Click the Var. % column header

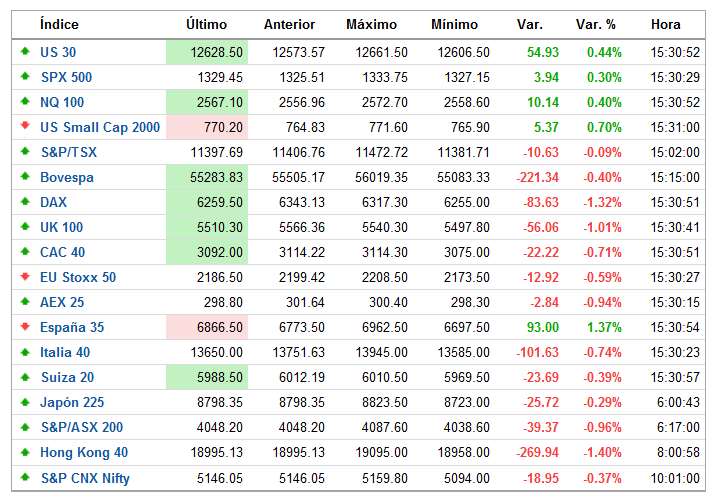pyautogui.click(x=596, y=24)
